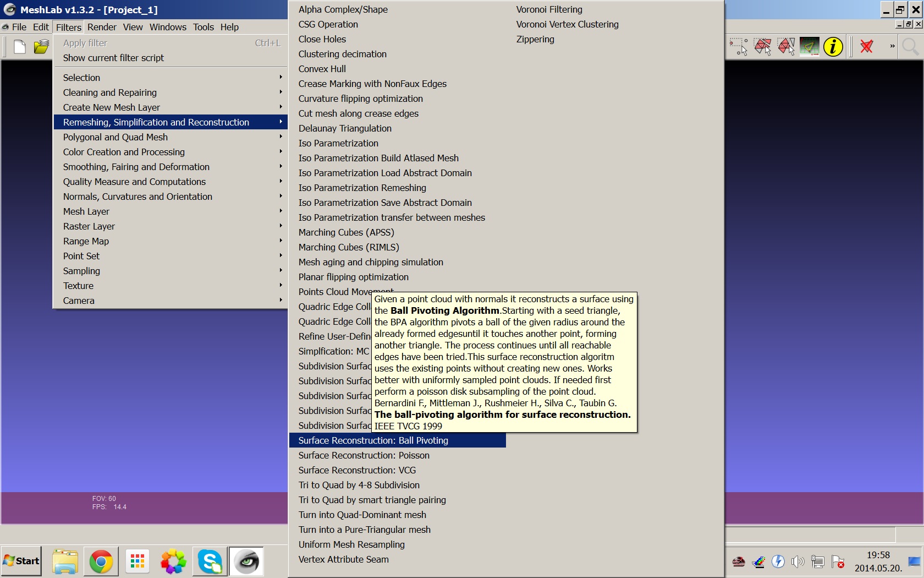Expand the toolbar overflow chevron
This screenshot has height=578, width=924.
pos(892,46)
